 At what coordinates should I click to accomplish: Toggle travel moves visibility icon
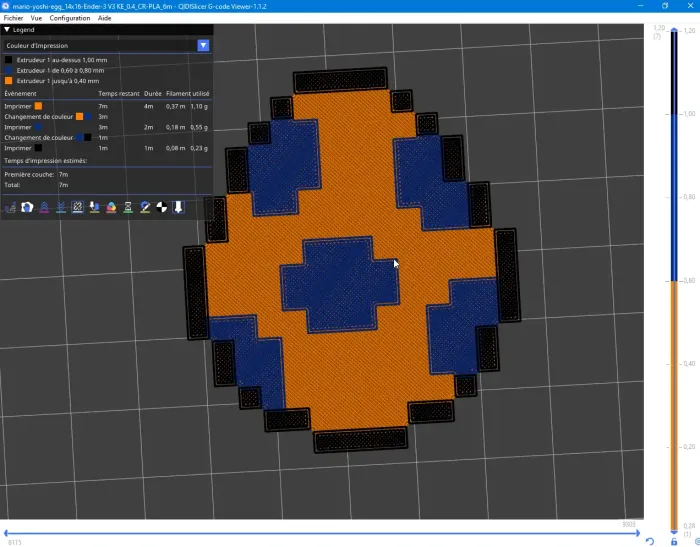point(10,207)
